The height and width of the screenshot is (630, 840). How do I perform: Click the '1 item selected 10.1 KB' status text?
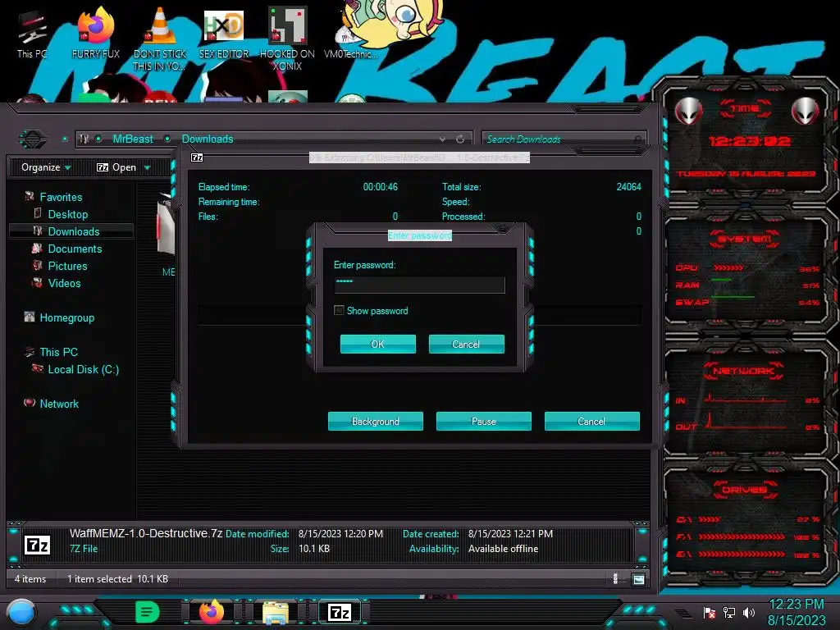(x=117, y=579)
